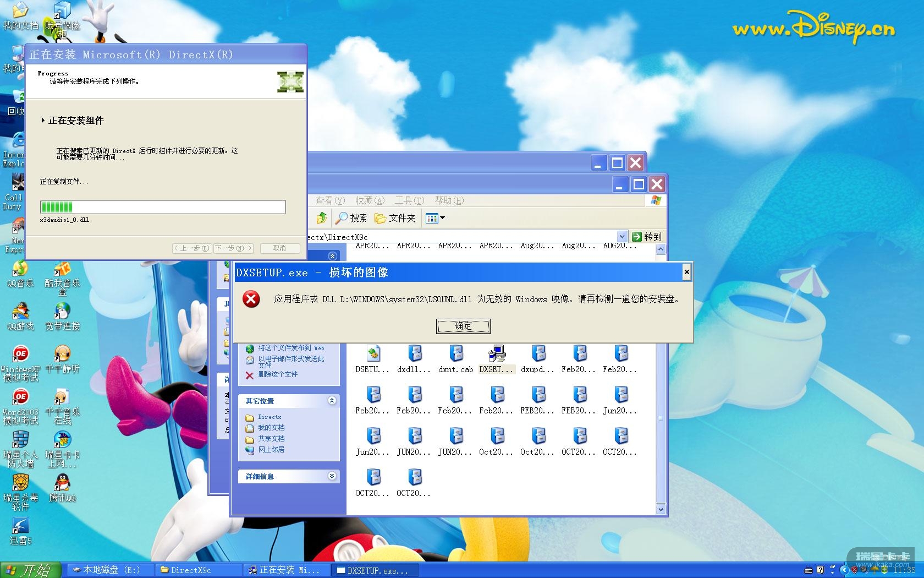The image size is (924, 578).
Task: Click the file list scroll up arrow
Action: pos(661,249)
